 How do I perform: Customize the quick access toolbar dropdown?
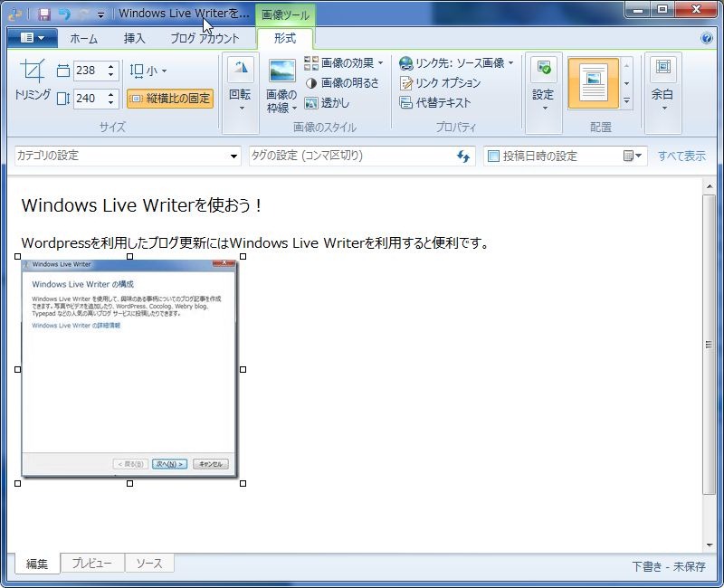[x=100, y=14]
